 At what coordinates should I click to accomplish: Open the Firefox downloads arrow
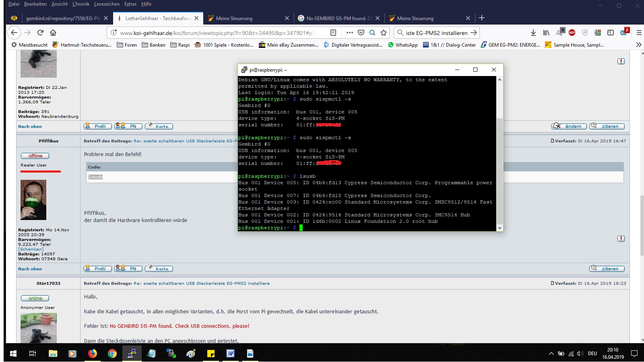tap(533, 33)
